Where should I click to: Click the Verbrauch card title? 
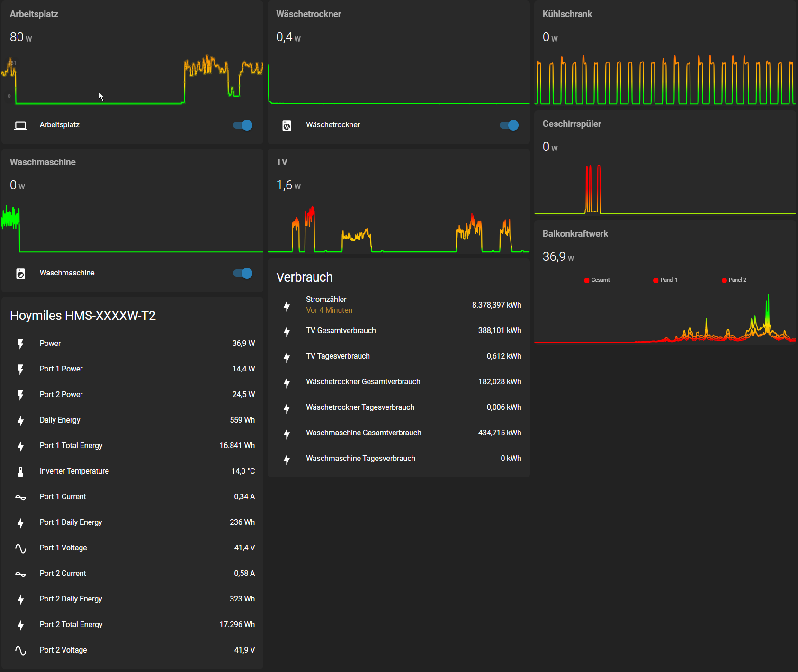point(305,277)
